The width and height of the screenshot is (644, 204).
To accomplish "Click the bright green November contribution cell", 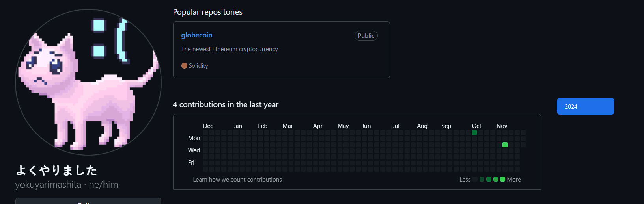I will 505,145.
